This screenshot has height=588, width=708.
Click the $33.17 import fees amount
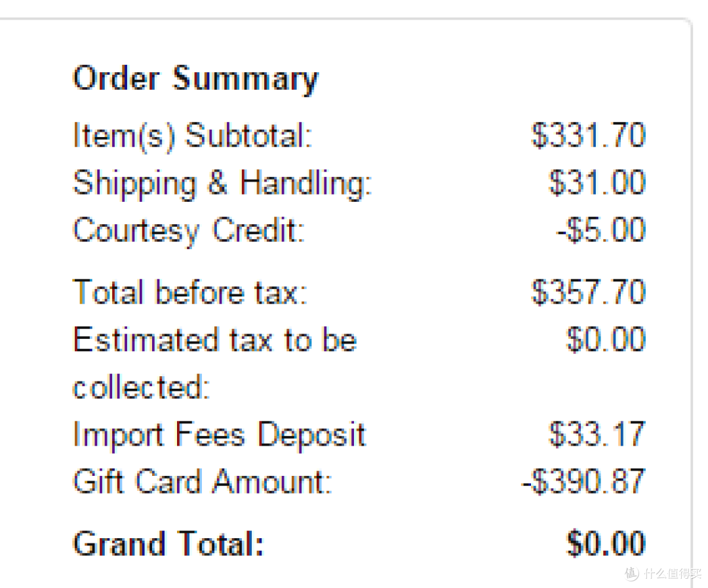pyautogui.click(x=597, y=434)
